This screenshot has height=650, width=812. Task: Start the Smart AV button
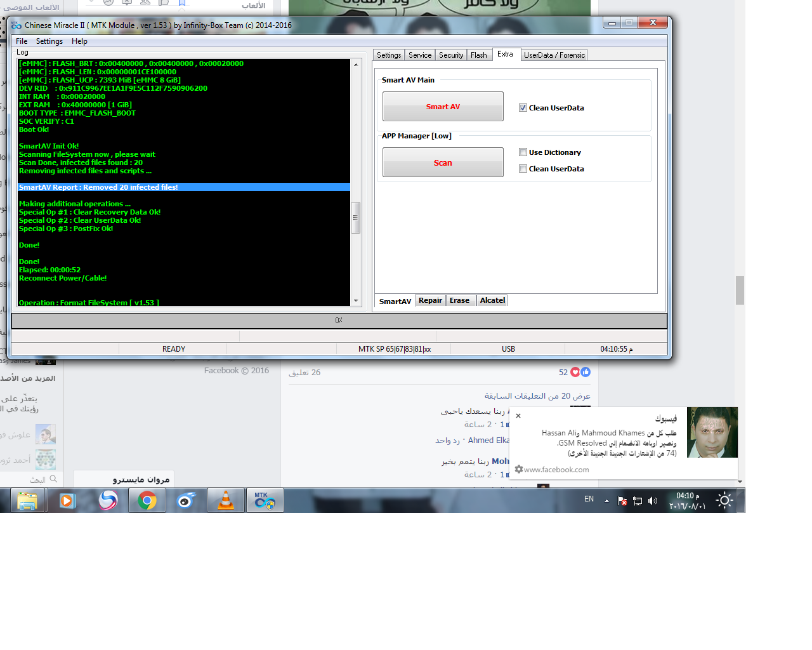[x=443, y=107]
